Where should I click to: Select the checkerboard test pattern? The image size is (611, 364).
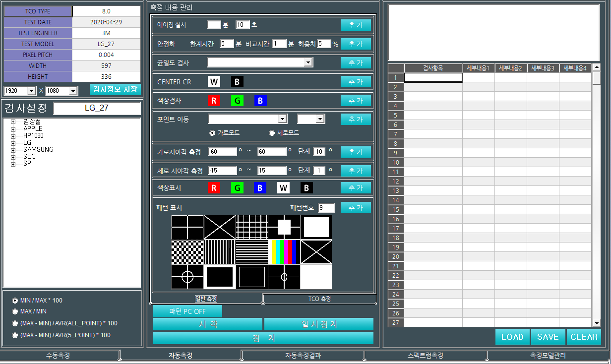[187, 252]
